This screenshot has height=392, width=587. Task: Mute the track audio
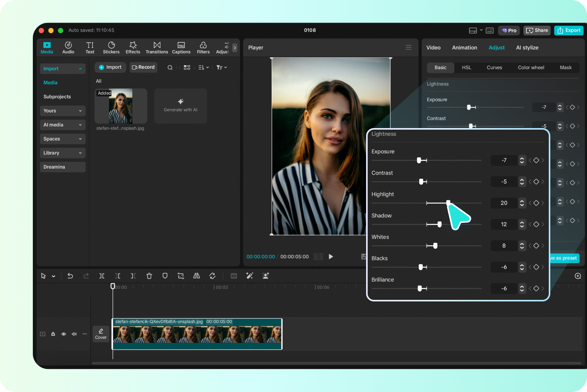(74, 334)
